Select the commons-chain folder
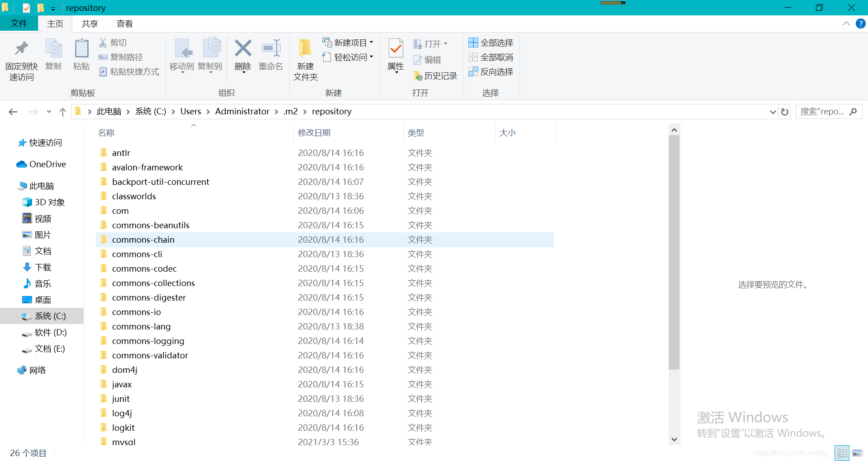The width and height of the screenshot is (868, 461). pyautogui.click(x=325, y=240)
